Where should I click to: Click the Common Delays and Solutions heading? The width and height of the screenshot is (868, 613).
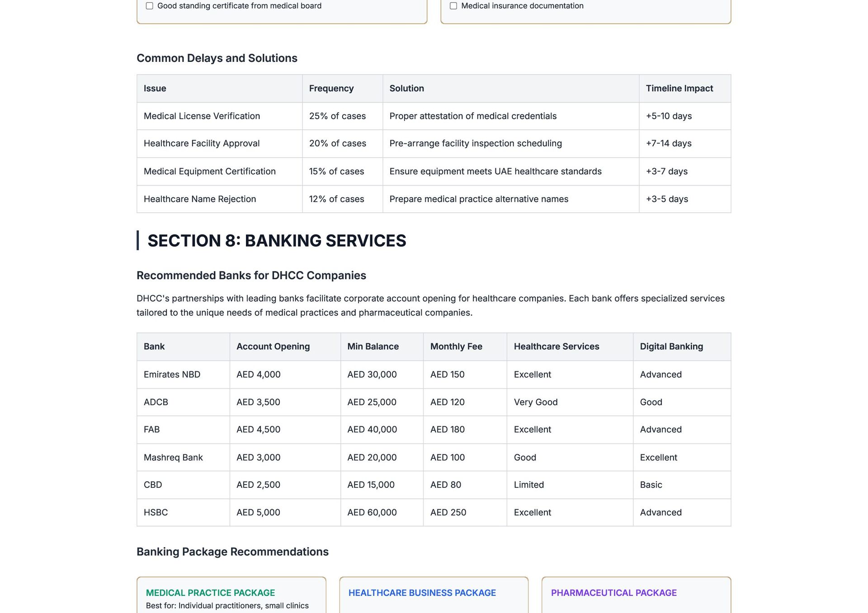pyautogui.click(x=217, y=58)
